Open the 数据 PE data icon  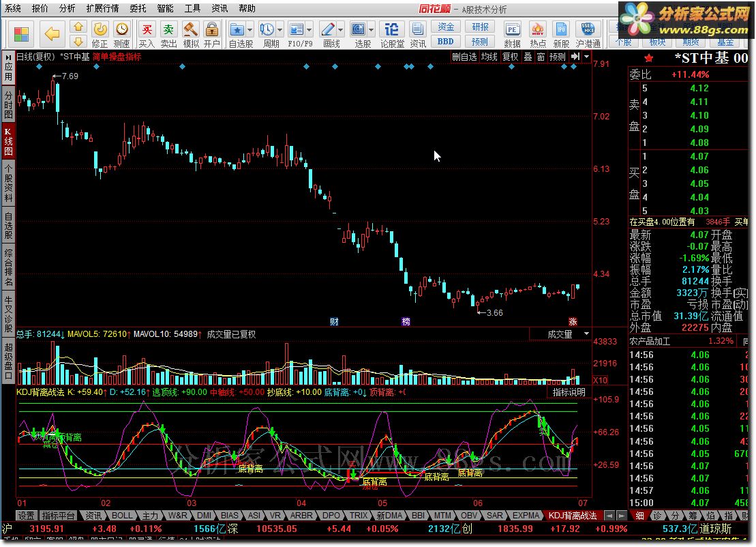pyautogui.click(x=512, y=34)
